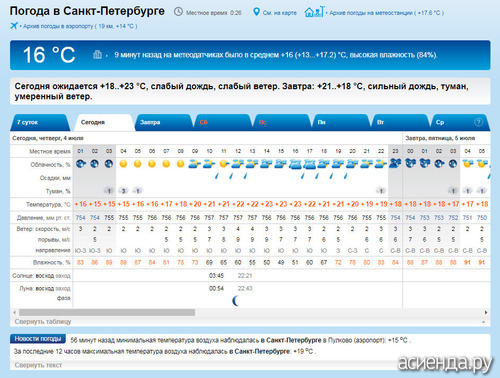Open the См. на карте link
The image size is (500, 378).
[x=280, y=13]
